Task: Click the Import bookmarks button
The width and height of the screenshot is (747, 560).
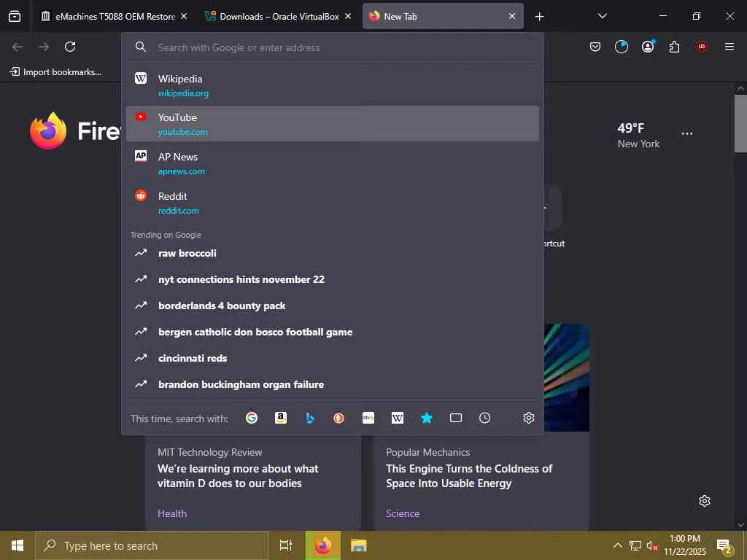Action: [55, 72]
